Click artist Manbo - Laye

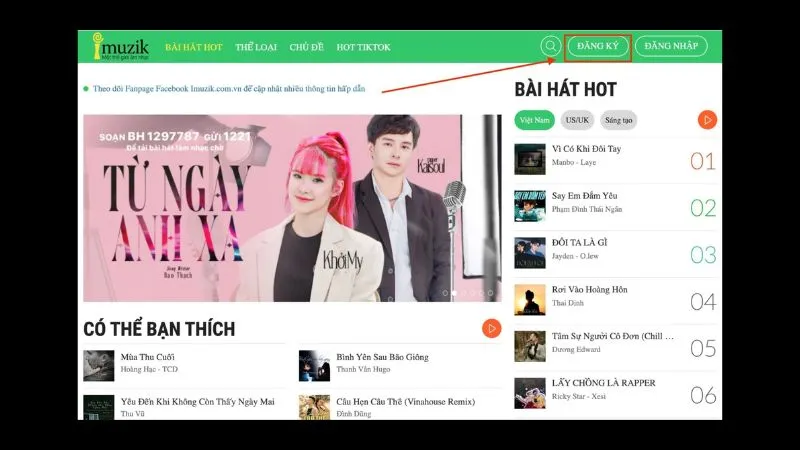tap(573, 162)
